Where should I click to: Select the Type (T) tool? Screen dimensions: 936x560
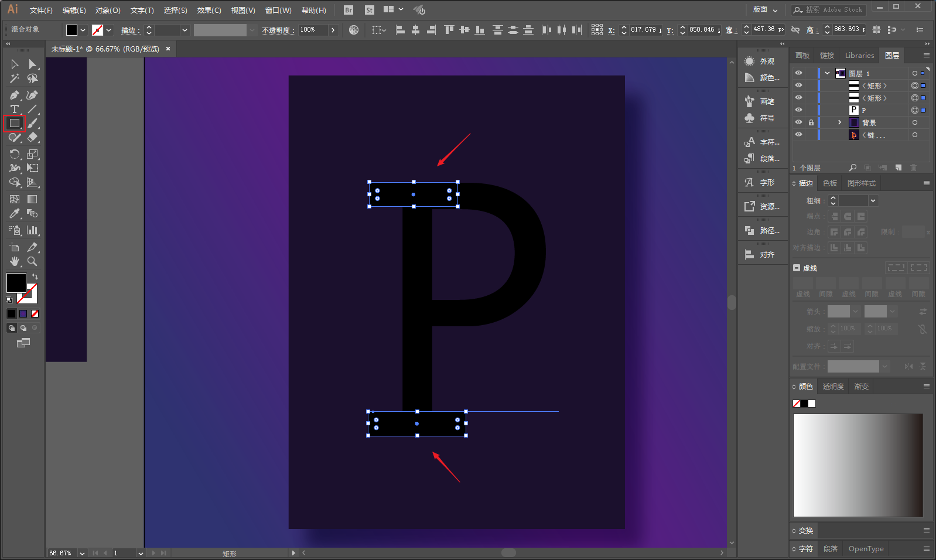15,109
